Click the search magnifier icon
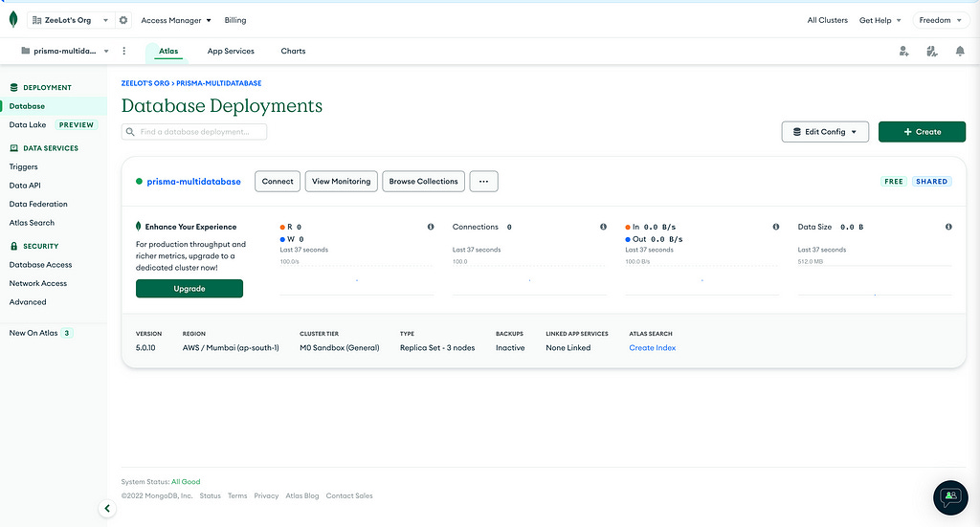Viewport: 980px width, 527px height. 130,132
